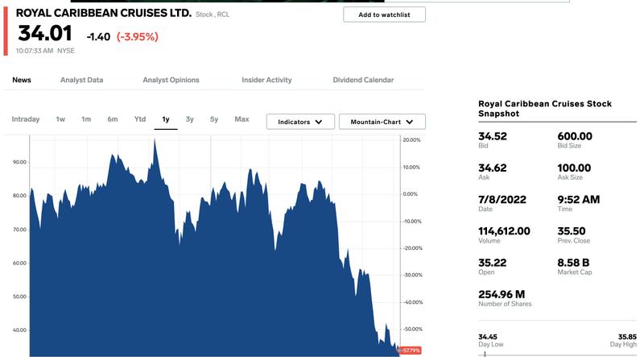
Task: Add RCL stock to watchlist
Action: 384,15
